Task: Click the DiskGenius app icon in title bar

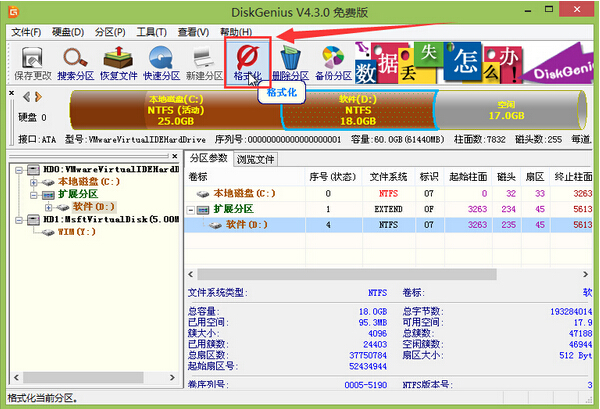Action: pos(14,12)
